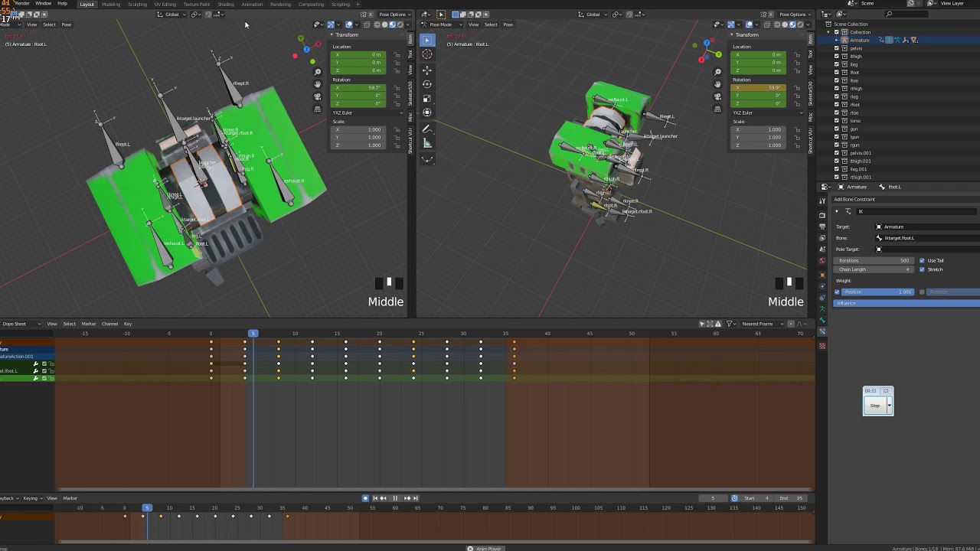Viewport: 980px width, 551px height.
Task: Open the Keying dropdown in timeline
Action: [32, 498]
